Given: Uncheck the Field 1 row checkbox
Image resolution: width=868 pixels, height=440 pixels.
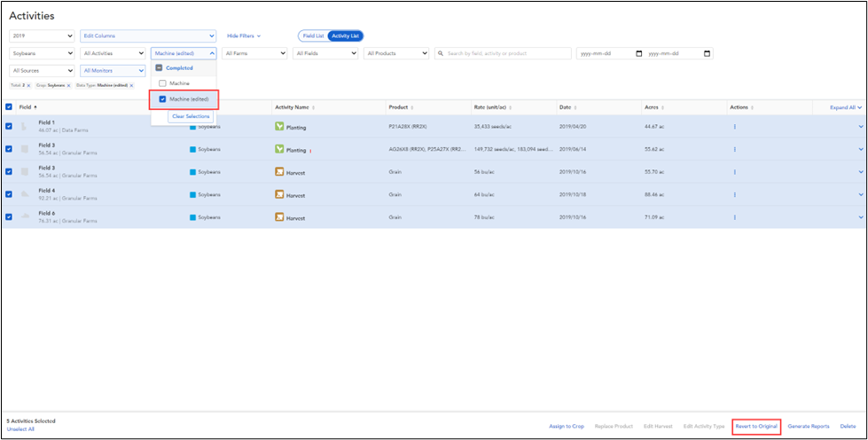Looking at the screenshot, I should [9, 126].
